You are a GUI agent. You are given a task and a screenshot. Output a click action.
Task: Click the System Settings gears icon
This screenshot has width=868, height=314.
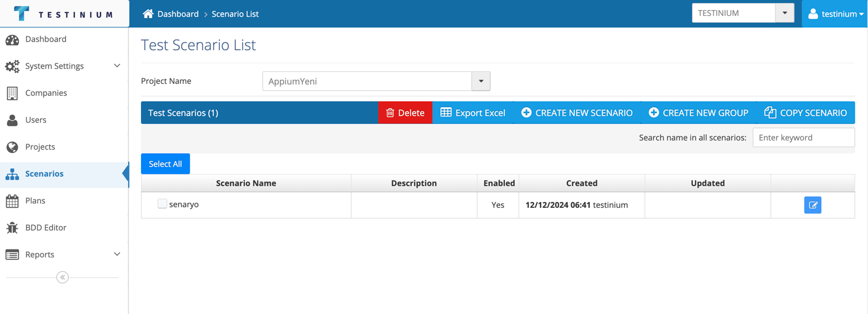[12, 66]
